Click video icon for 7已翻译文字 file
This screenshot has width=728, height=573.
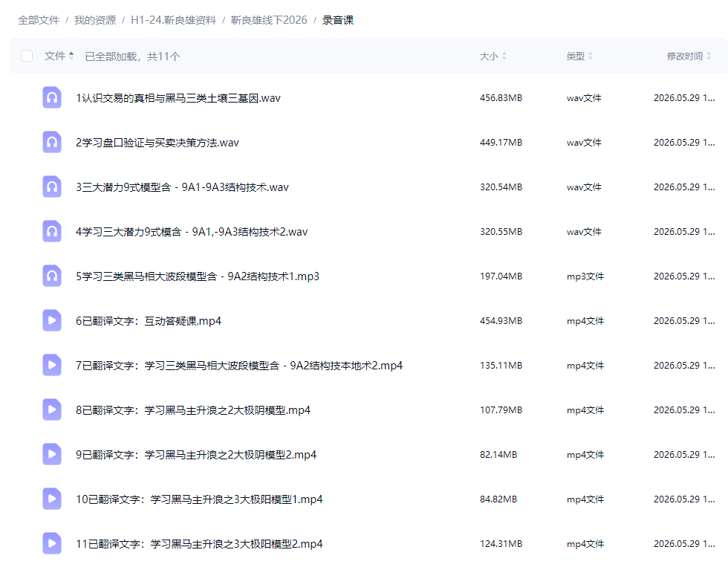pos(52,365)
